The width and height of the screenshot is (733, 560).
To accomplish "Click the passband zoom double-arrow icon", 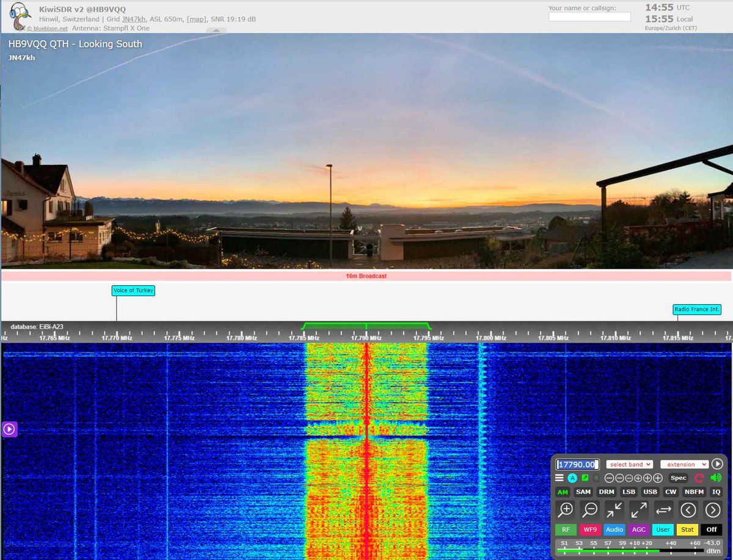I will [x=663, y=509].
